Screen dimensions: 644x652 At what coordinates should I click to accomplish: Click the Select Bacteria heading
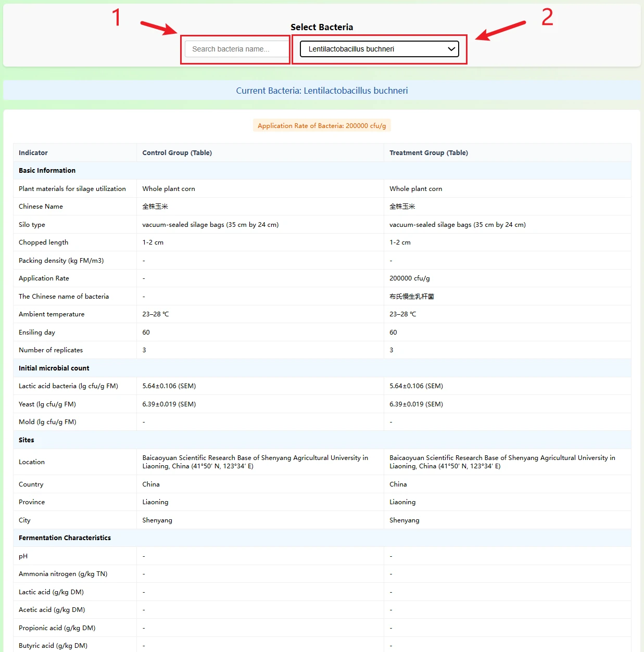pyautogui.click(x=322, y=27)
